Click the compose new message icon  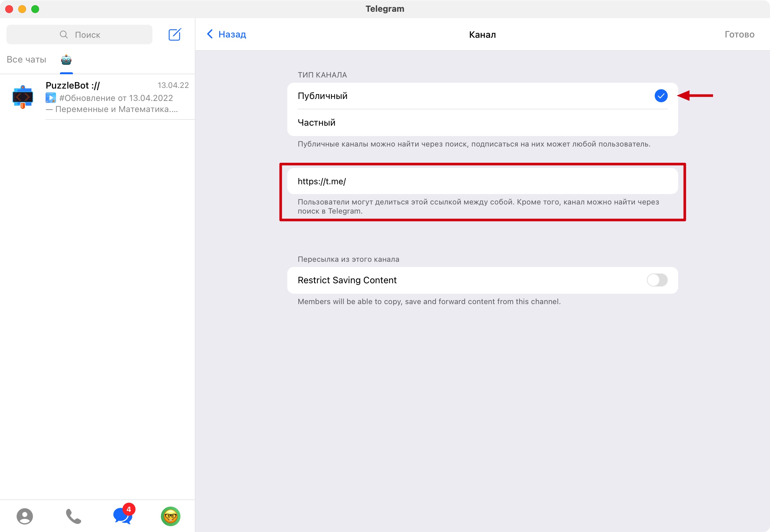pyautogui.click(x=175, y=34)
